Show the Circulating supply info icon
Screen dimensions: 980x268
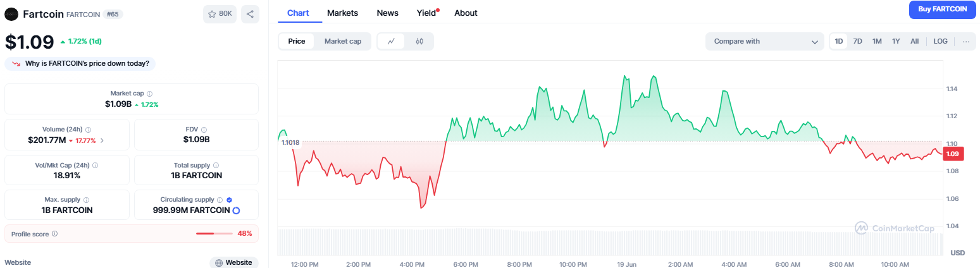220,200
